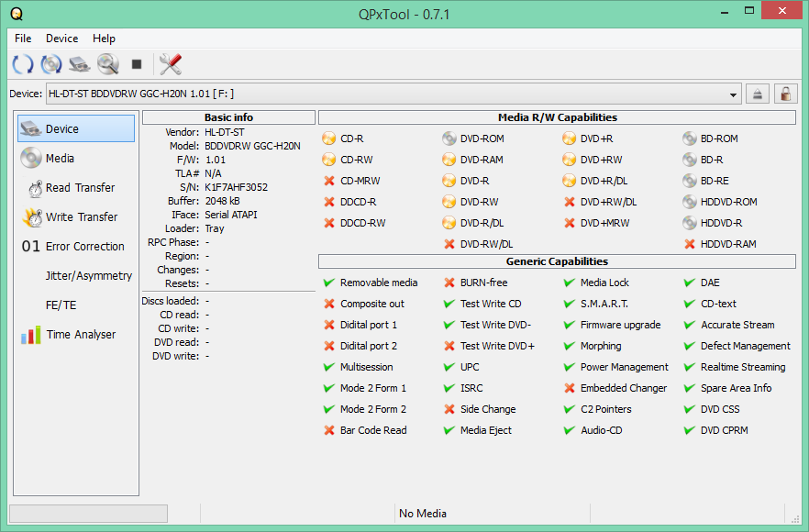
Task: Open the Read Transfer page
Action: [76, 187]
